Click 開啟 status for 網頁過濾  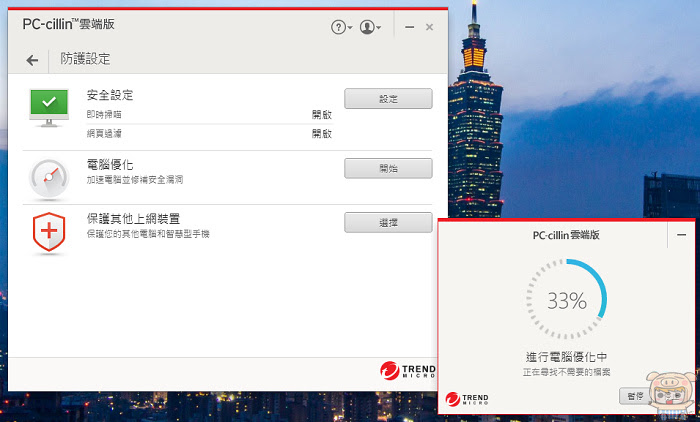click(x=322, y=134)
